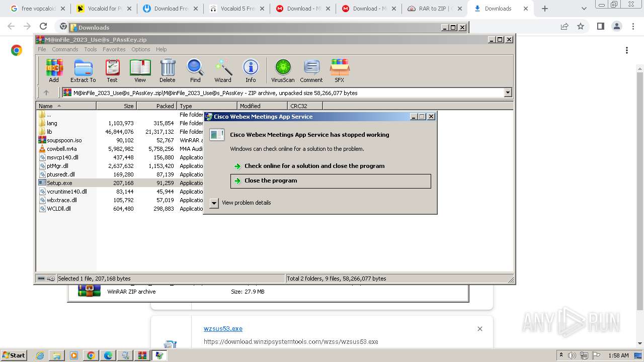Viewport: 644px width, 362px height.
Task: Sort list by Modified column header
Action: (x=262, y=106)
